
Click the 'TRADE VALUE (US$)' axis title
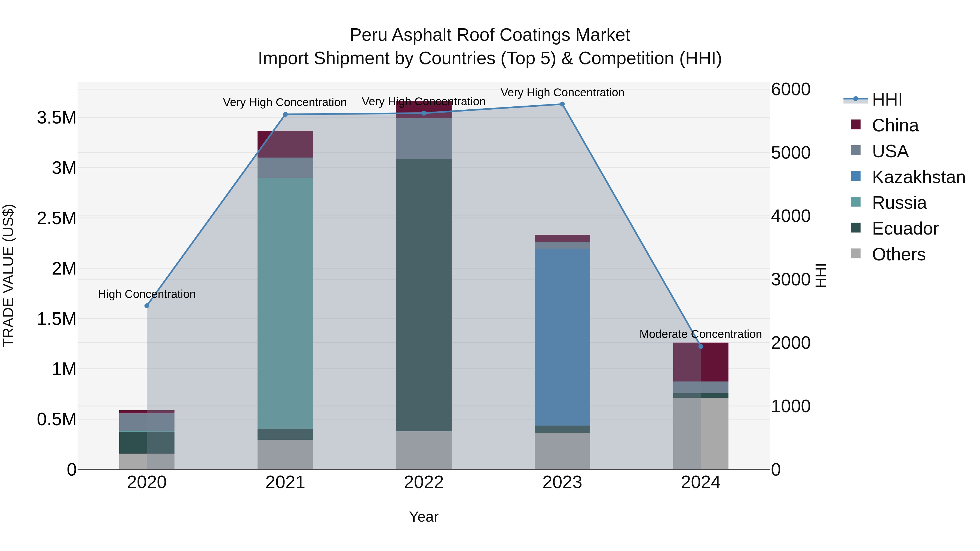click(9, 275)
